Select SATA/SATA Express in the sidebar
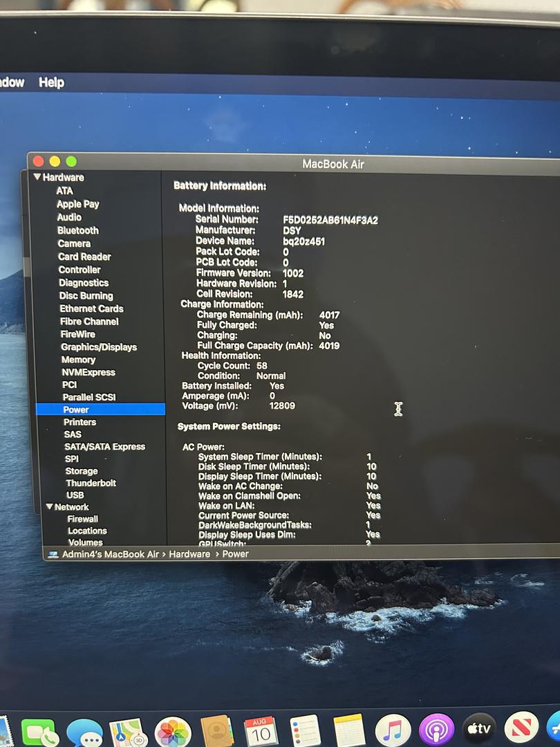560x747 pixels. tap(105, 447)
